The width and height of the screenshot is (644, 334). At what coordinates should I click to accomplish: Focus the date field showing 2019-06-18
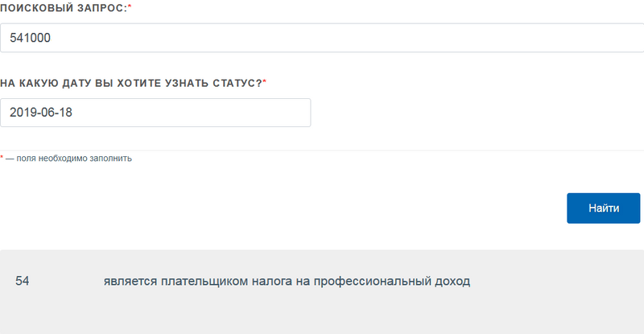click(155, 113)
